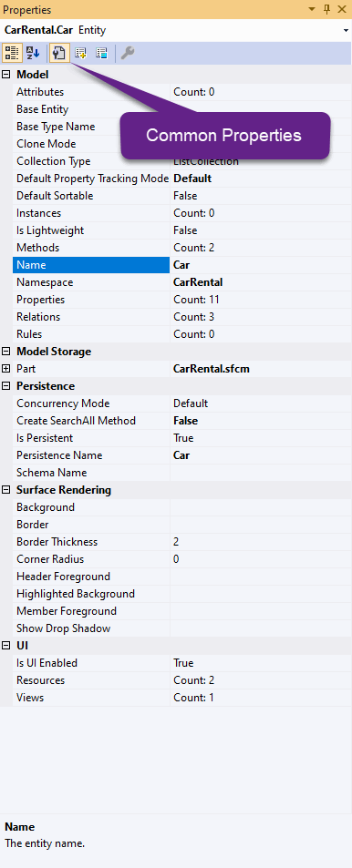Click the Instances Count: 0 value
Viewport: 352px width, 868px height.
click(x=261, y=213)
